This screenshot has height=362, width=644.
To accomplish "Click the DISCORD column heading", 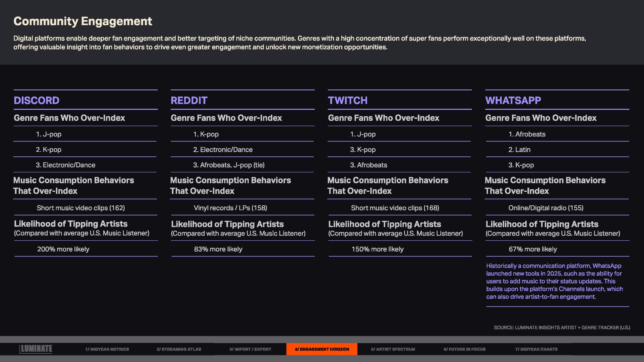I will coord(36,101).
